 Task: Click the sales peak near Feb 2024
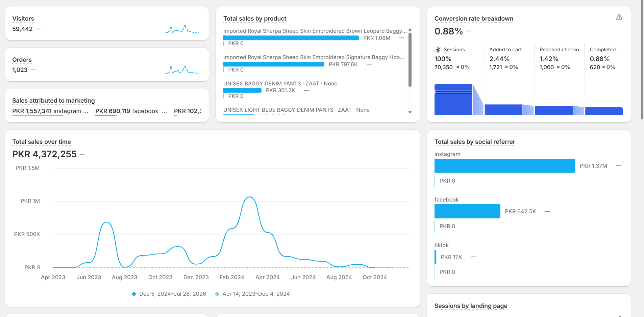pos(250,197)
